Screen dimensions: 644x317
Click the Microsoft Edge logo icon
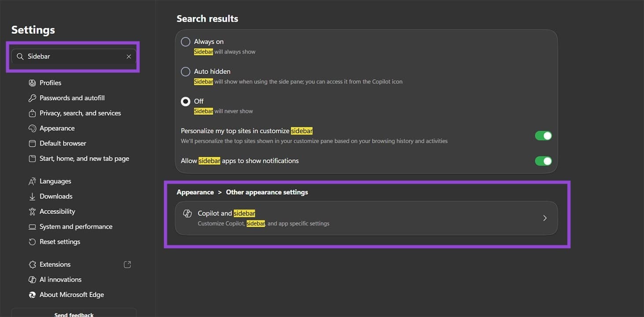pyautogui.click(x=32, y=295)
